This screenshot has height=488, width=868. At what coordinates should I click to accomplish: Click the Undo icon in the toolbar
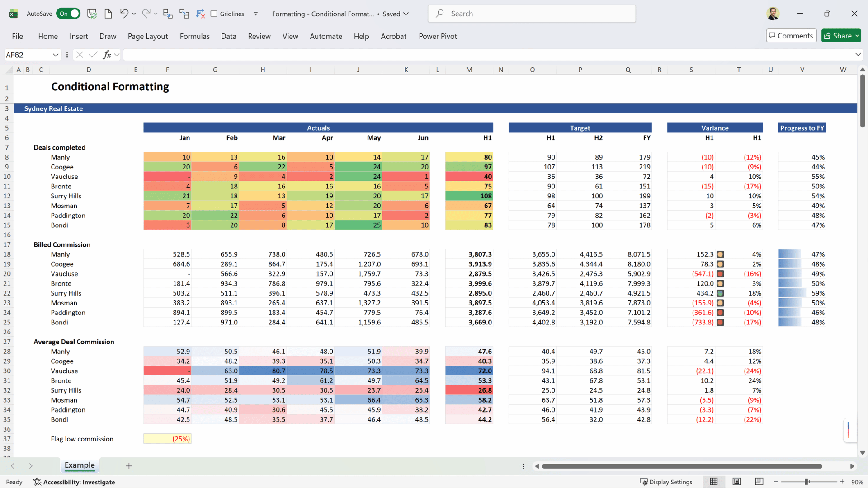124,14
